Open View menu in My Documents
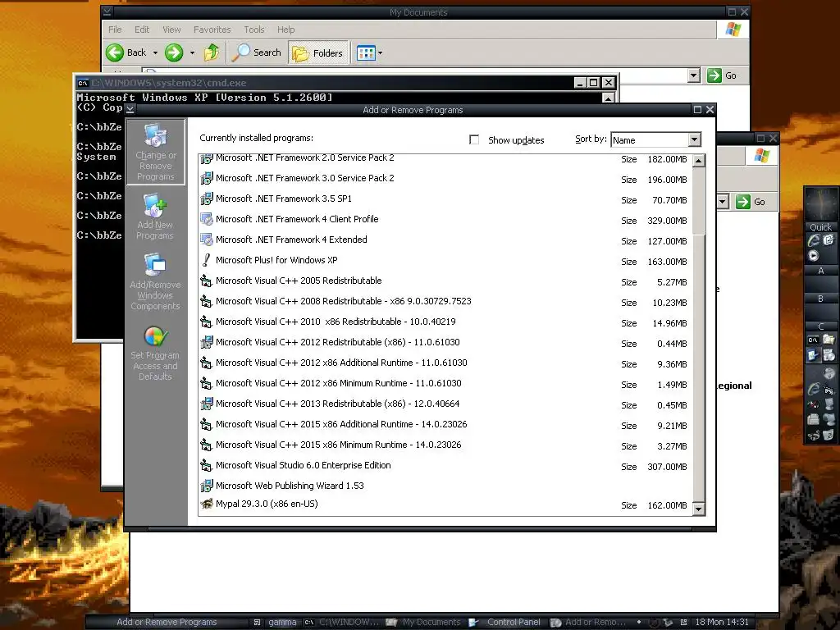Screen dimensions: 840x630 tap(171, 30)
